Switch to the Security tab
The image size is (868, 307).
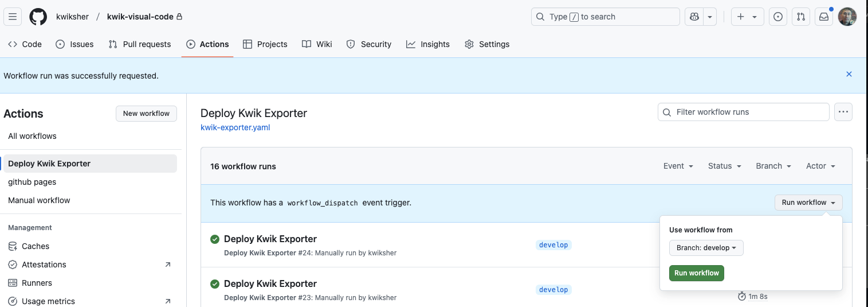click(369, 44)
